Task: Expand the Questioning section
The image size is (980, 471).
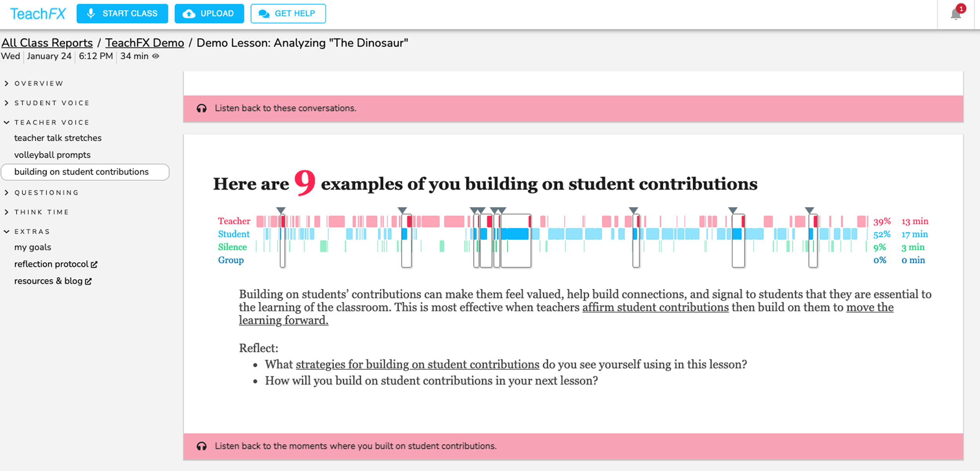Action: (x=46, y=192)
